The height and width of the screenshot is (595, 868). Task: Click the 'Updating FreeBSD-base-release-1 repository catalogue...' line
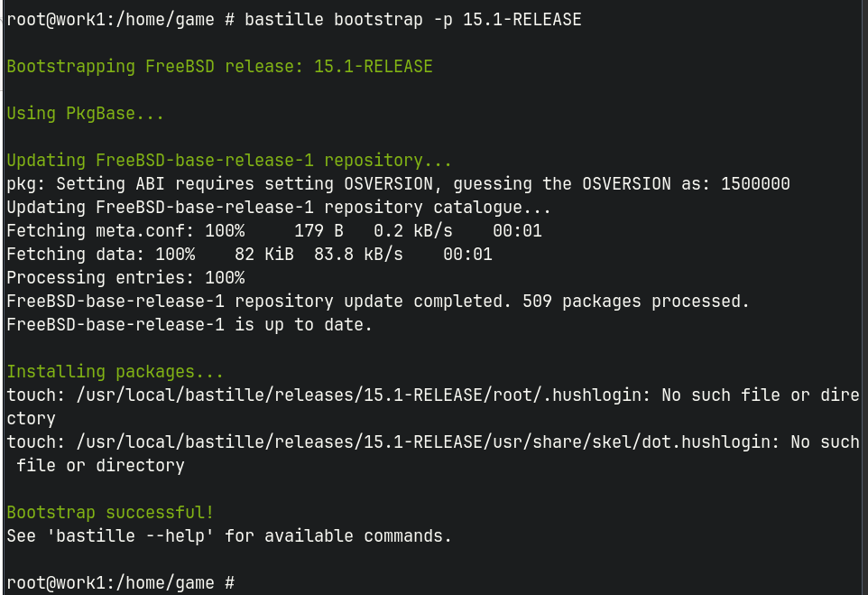[279, 207]
